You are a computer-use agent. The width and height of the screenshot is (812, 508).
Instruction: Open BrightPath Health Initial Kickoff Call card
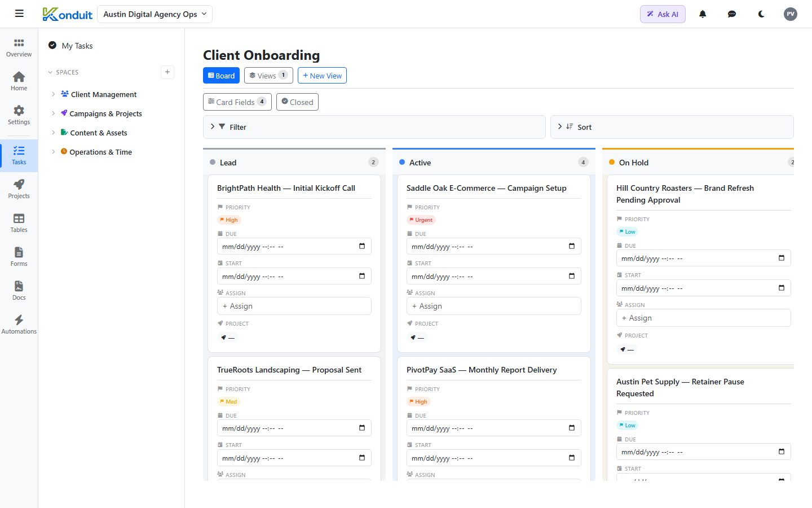tap(286, 188)
